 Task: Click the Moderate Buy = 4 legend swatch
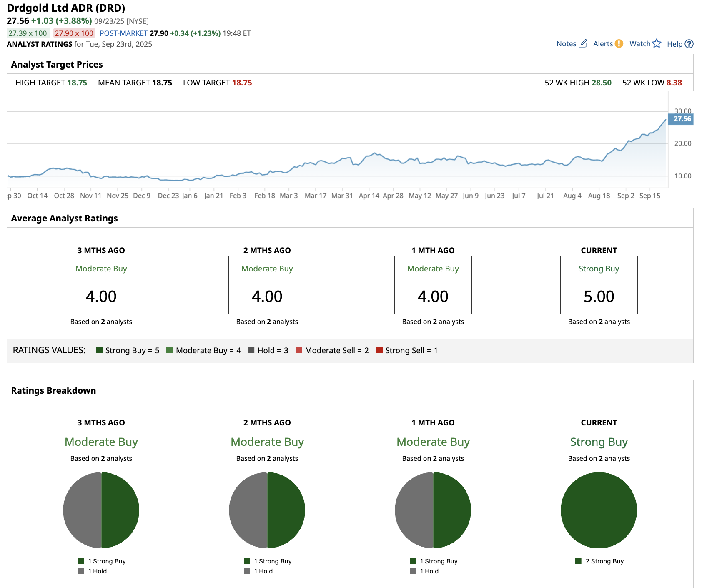point(170,350)
